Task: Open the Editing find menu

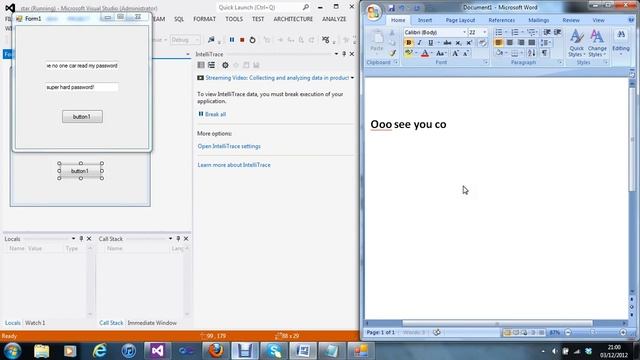Action: (621, 41)
